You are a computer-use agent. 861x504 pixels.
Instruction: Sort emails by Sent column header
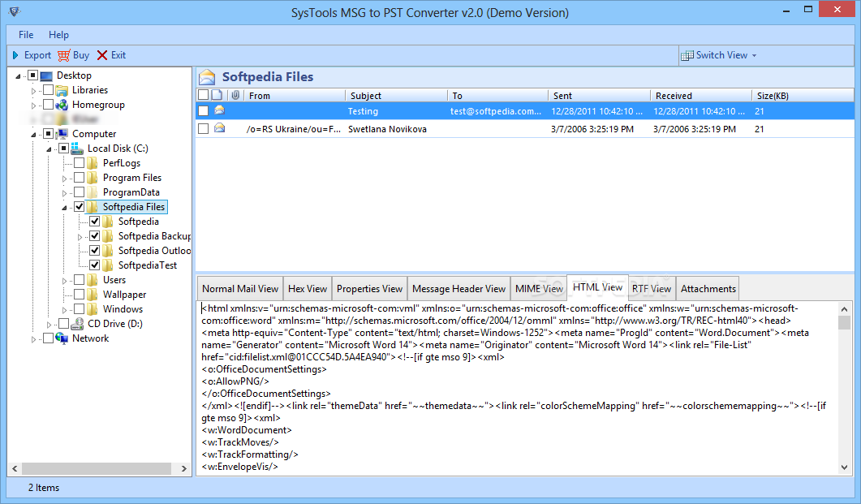pyautogui.click(x=599, y=96)
